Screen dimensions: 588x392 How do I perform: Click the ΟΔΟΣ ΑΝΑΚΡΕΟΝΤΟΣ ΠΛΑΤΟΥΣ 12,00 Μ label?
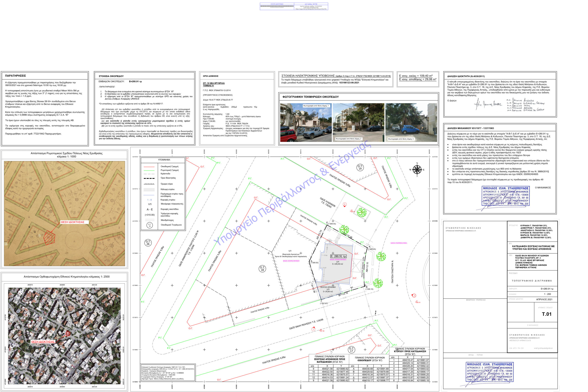pos(189,248)
